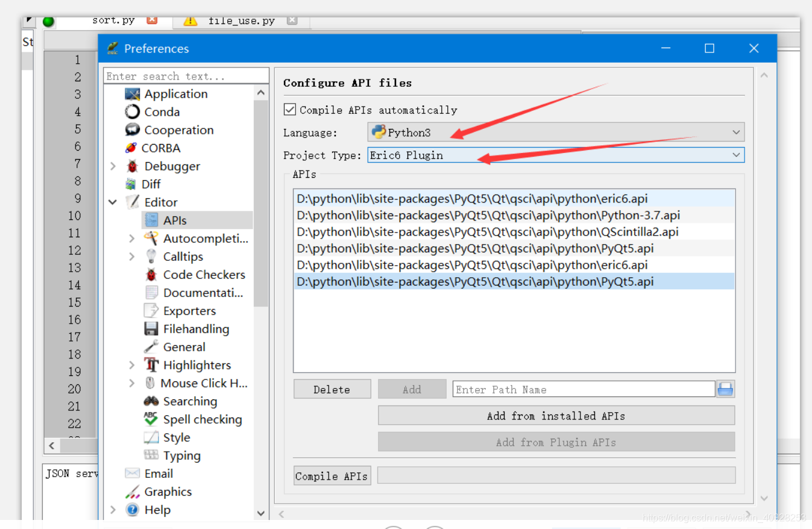Image resolution: width=812 pixels, height=529 pixels.
Task: Click the editor horizontal scrollbar left arrow
Action: pyautogui.click(x=52, y=446)
